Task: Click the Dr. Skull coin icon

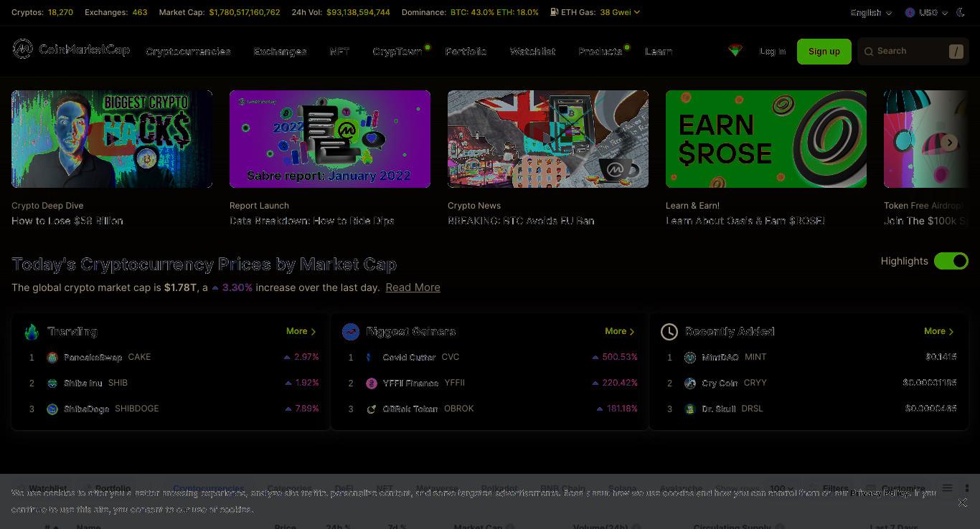Action: [690, 409]
